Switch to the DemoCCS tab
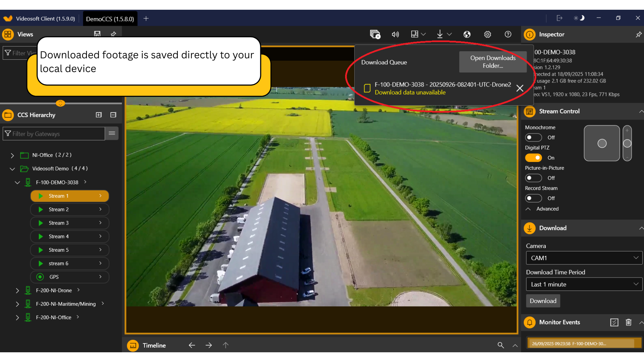644x362 pixels. 110,19
